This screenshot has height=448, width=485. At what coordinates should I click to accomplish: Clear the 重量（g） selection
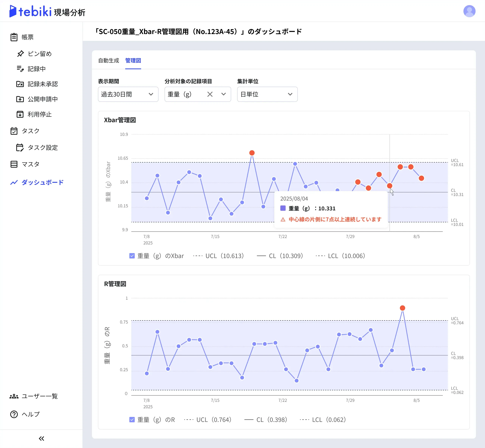[210, 94]
